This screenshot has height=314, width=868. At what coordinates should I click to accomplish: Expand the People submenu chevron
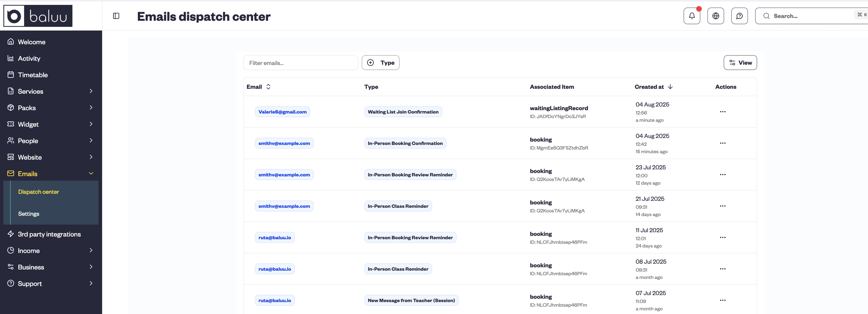tap(91, 140)
